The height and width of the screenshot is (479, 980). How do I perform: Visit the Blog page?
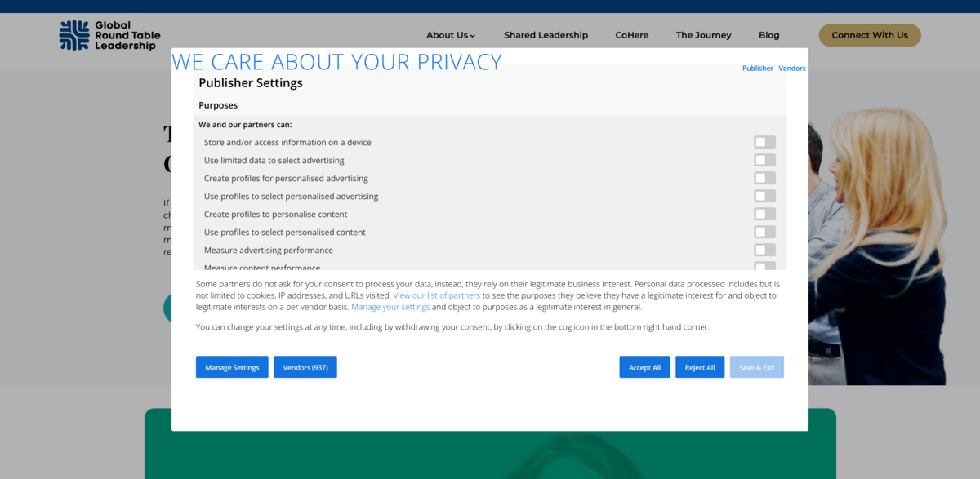point(768,35)
